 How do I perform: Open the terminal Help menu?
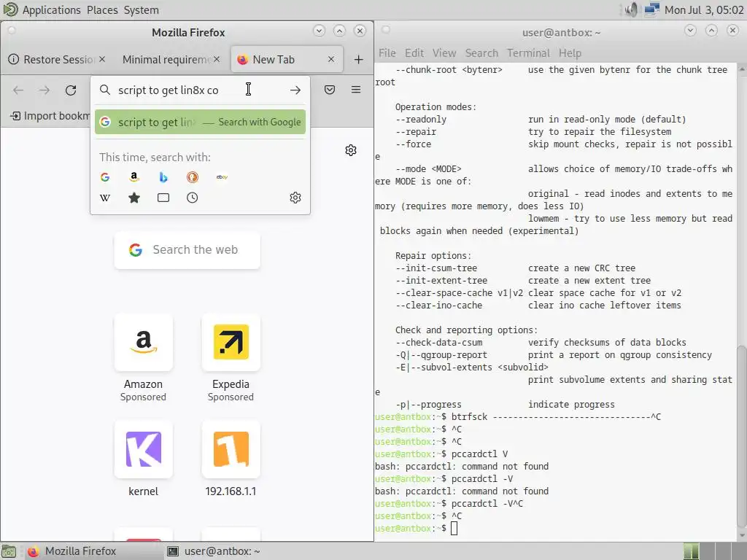[570, 52]
